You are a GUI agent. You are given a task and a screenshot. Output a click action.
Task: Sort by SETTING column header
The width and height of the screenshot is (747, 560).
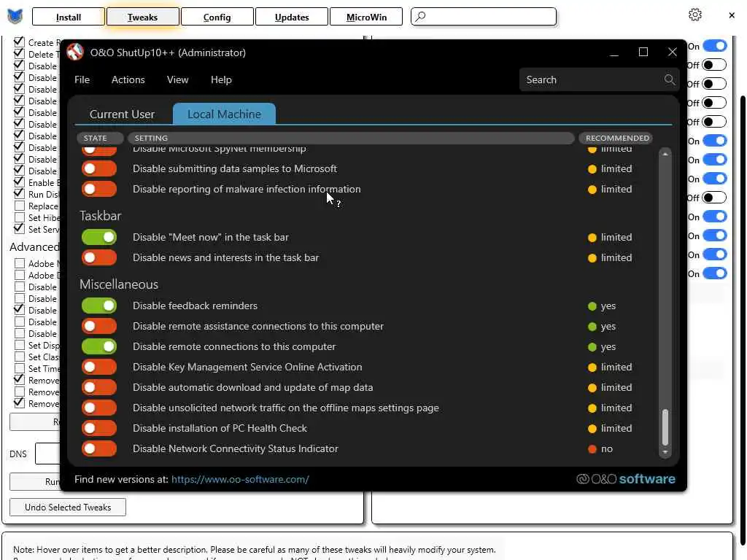(351, 138)
